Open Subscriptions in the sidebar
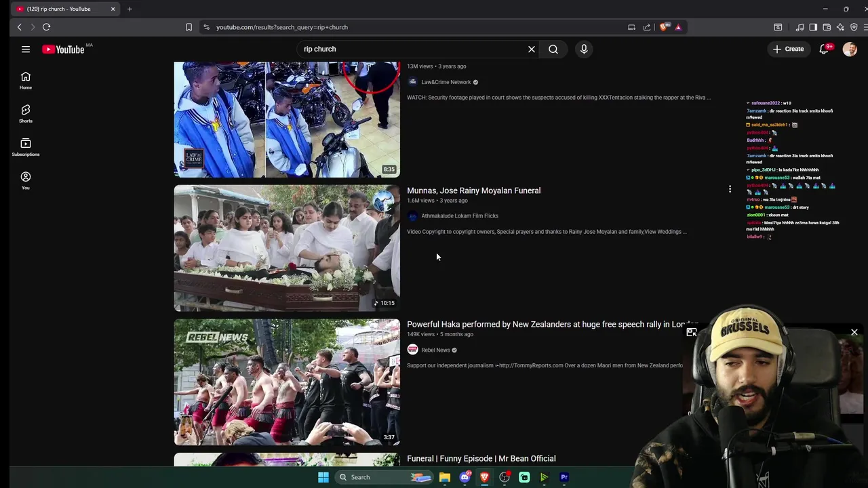The image size is (868, 488). coord(26,147)
